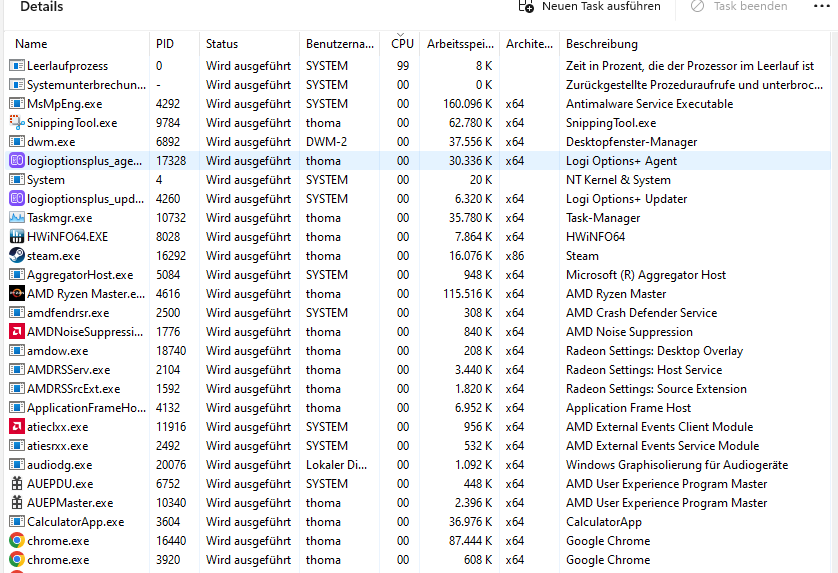Click description Microsoft (R) Aggregator Host

click(x=646, y=275)
